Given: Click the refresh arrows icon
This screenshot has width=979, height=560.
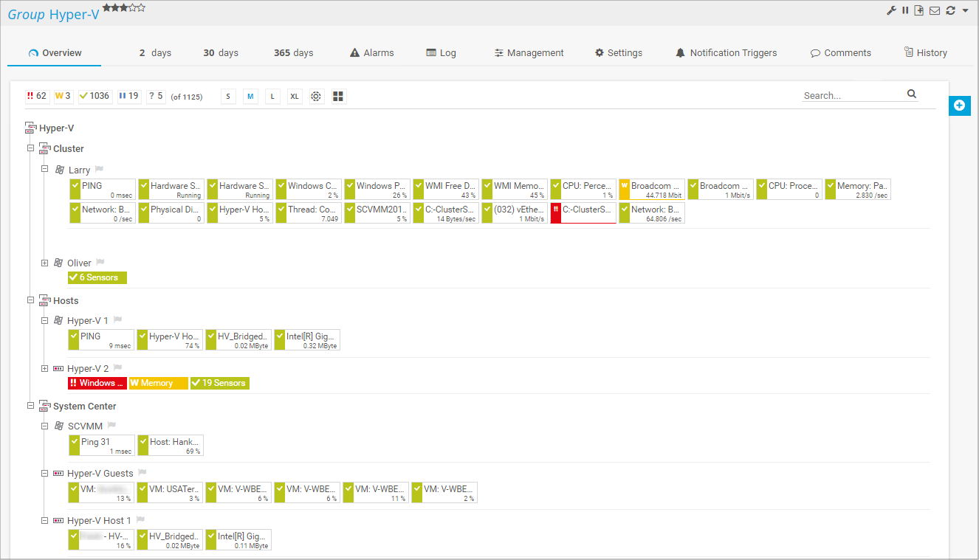Looking at the screenshot, I should point(950,10).
